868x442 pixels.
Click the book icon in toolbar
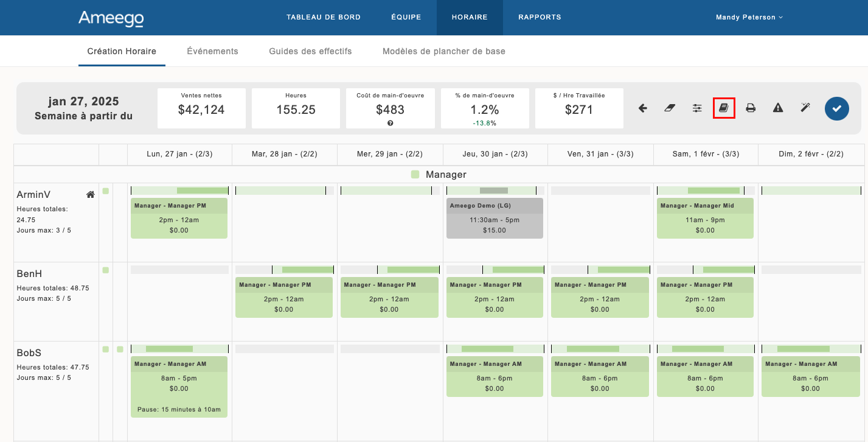tap(724, 108)
